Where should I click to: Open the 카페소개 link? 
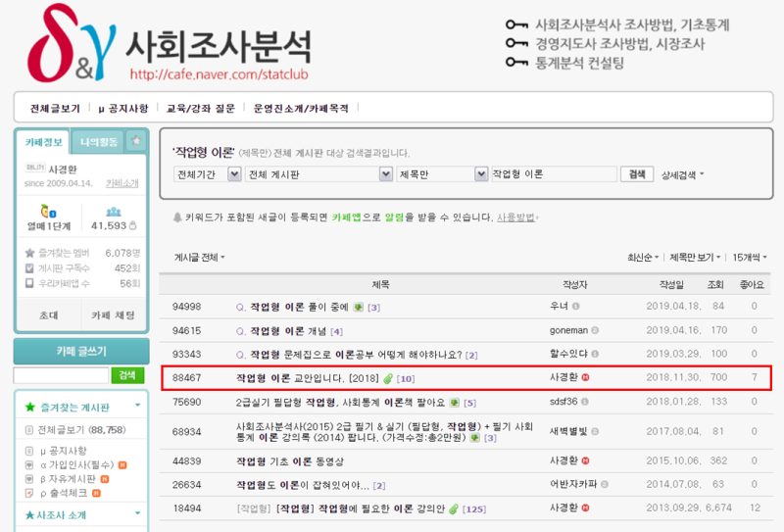point(122,183)
